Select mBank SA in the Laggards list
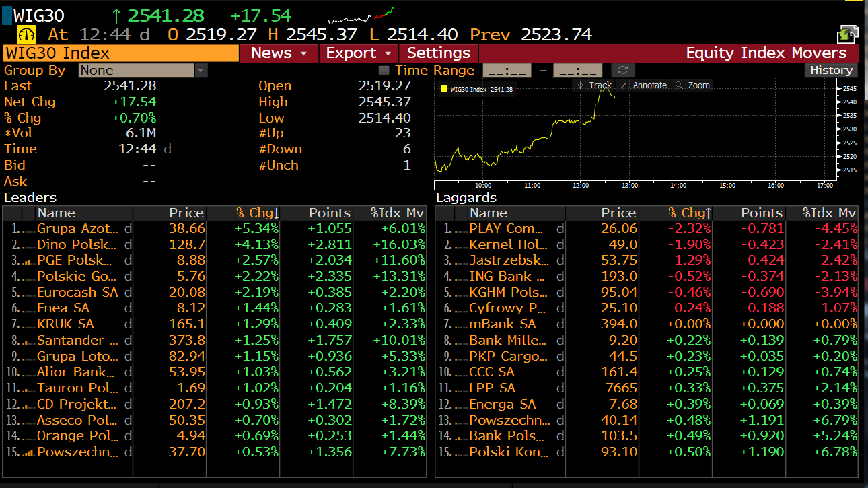This screenshot has width=868, height=488. coord(503,324)
